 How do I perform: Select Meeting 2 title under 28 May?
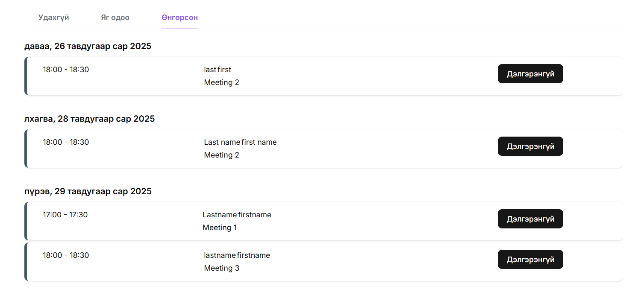[x=221, y=155]
